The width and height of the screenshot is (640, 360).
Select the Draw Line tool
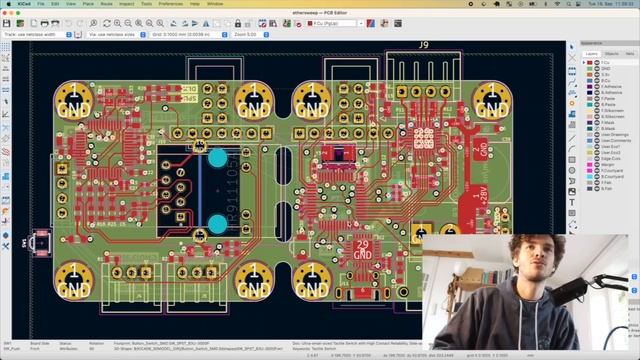point(572,139)
